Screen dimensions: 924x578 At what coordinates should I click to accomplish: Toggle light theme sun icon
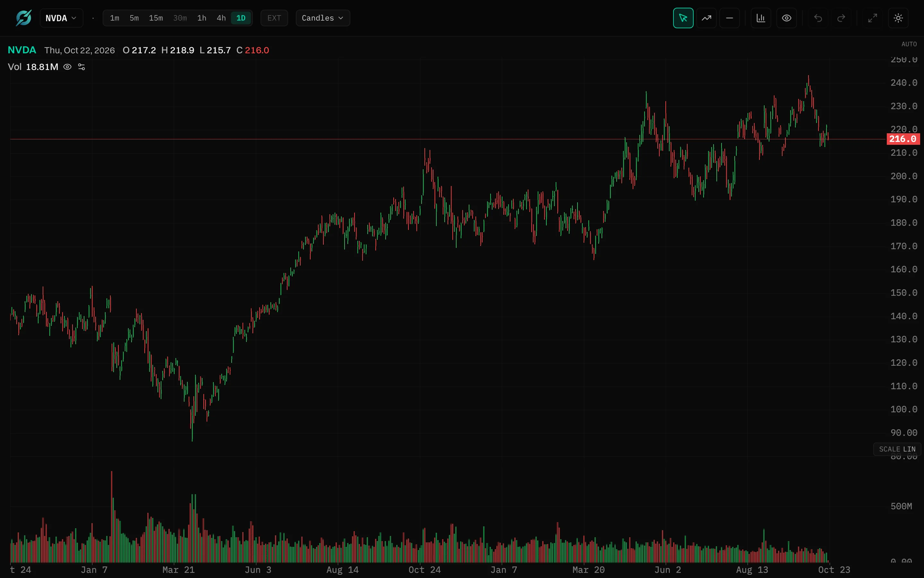click(x=898, y=18)
